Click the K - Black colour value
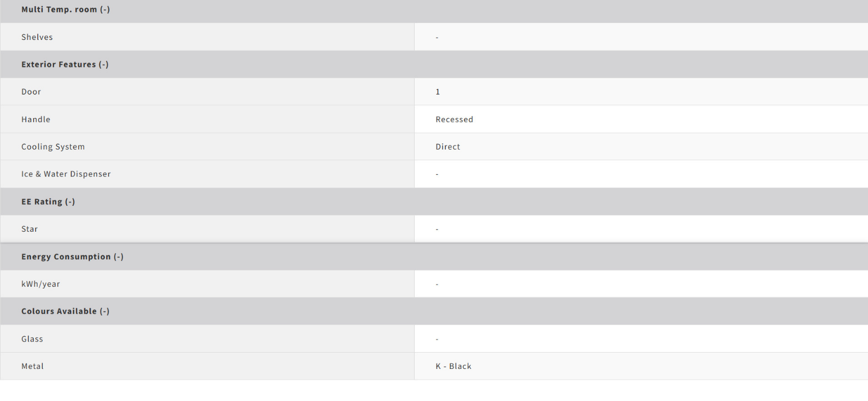This screenshot has height=401, width=868. (453, 366)
